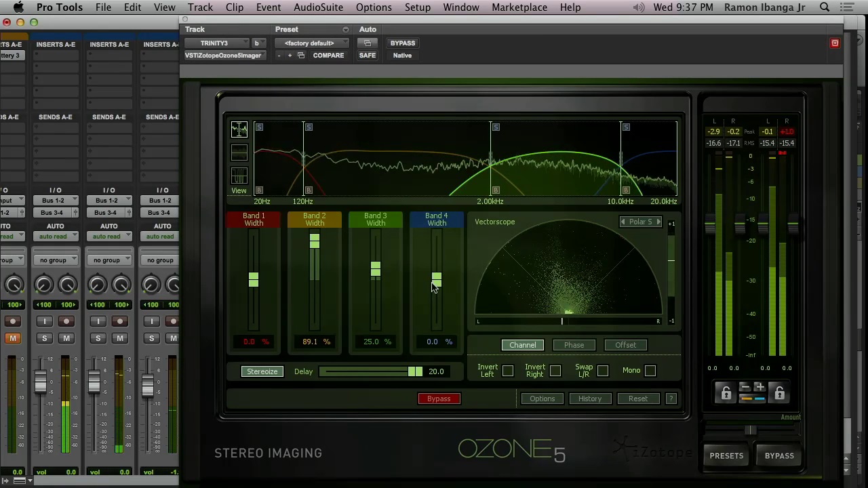The height and width of the screenshot is (488, 868).
Task: Open the TRINITY3 track selector dropdown
Action: (217, 43)
